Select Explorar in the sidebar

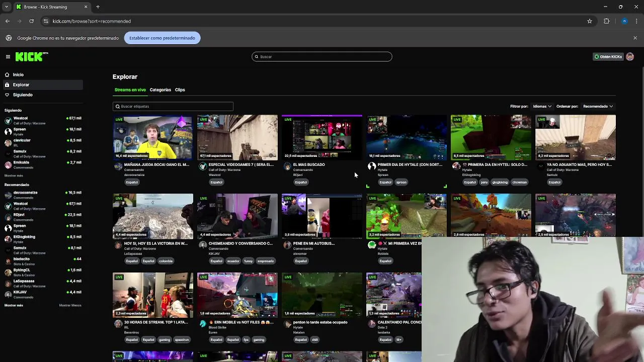tap(42, 85)
